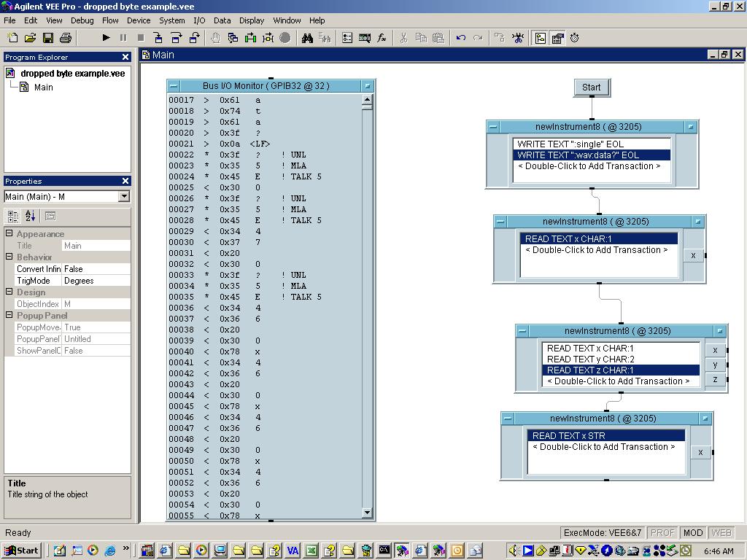Collapse the Popup Panel property category
Image resolution: width=747 pixels, height=560 pixels.
9,316
